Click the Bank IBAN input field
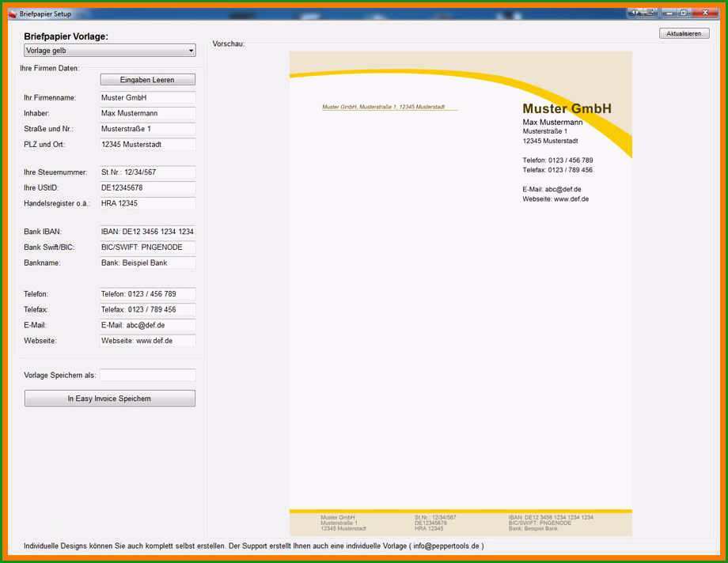Viewport: 728px width, 563px height. pos(148,232)
